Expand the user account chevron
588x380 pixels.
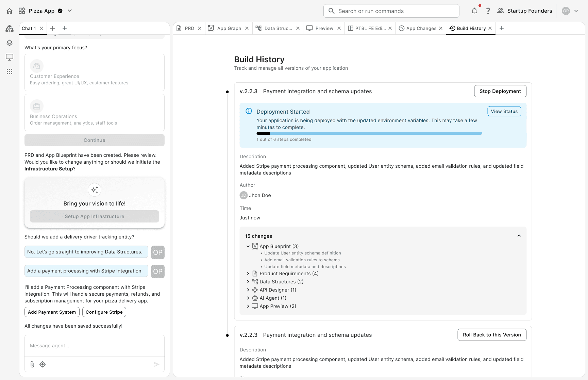(576, 11)
